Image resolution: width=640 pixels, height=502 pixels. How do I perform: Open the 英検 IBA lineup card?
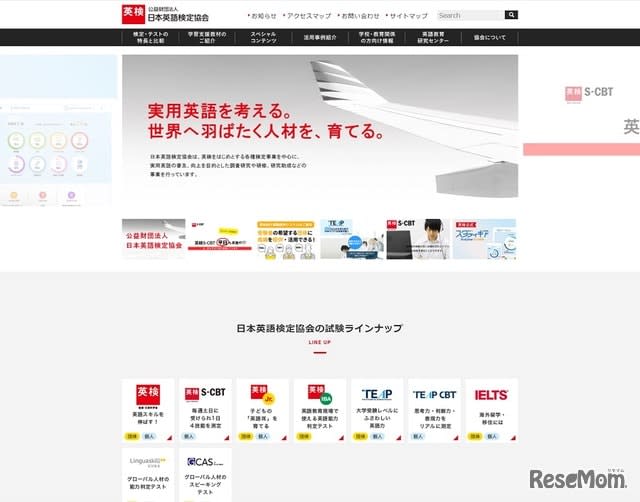point(320,411)
